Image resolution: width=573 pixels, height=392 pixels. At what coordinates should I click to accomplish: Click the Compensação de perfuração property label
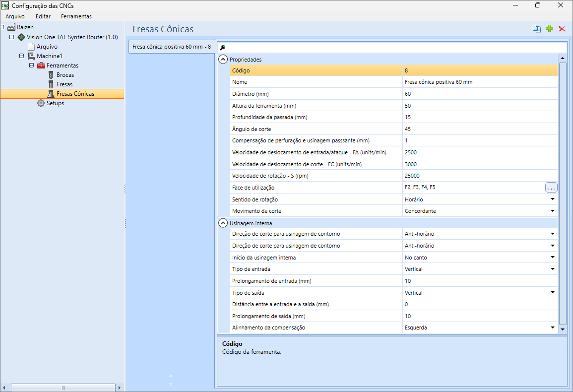point(301,141)
